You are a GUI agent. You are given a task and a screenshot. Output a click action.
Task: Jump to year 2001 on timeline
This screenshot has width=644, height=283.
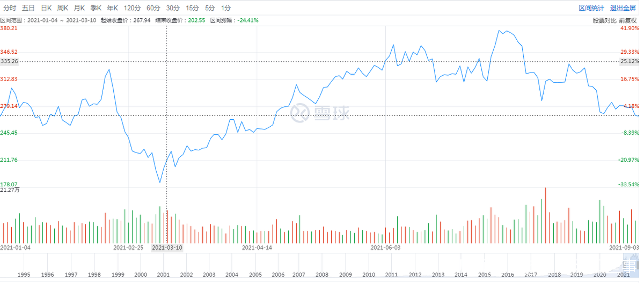[163, 274]
